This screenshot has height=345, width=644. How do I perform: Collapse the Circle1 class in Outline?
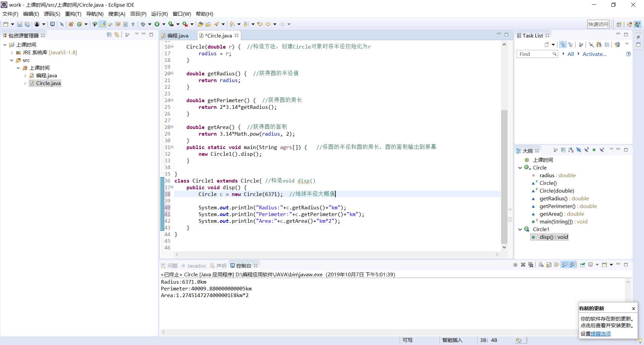pyautogui.click(x=520, y=229)
